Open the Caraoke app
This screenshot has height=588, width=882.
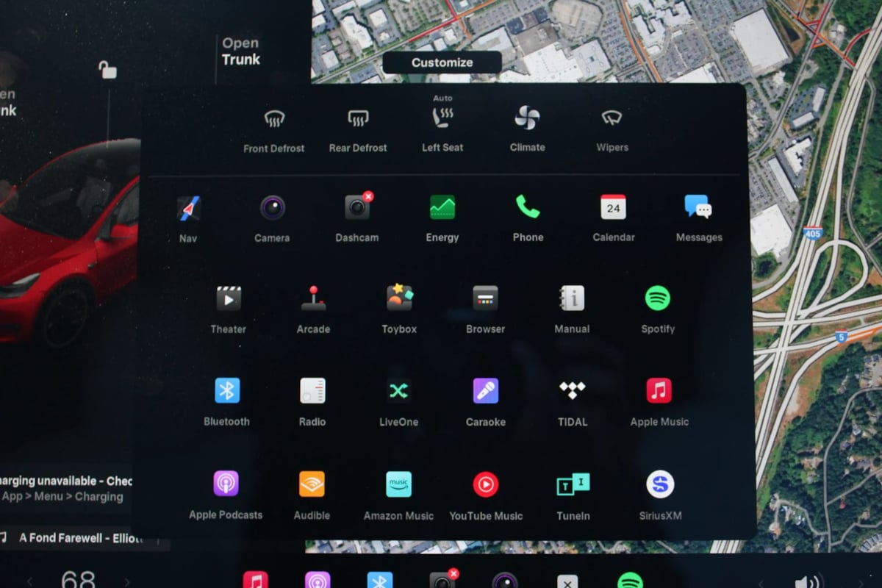pos(485,391)
